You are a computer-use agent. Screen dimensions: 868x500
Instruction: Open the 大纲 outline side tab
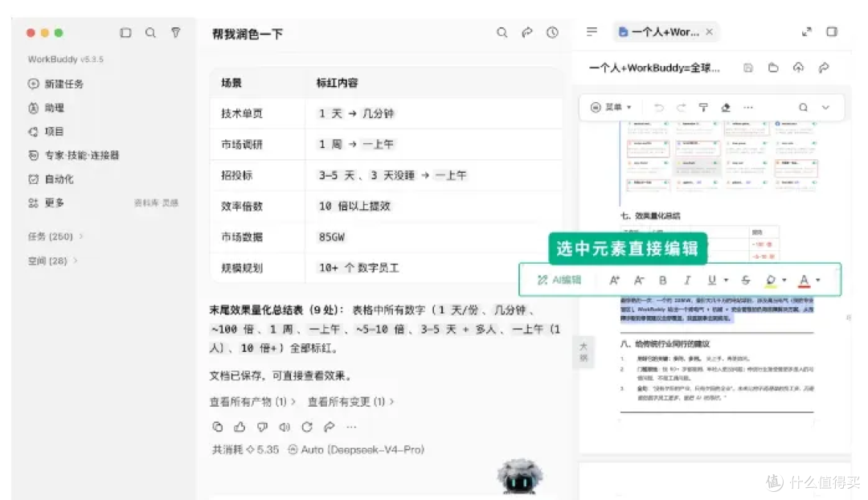point(583,351)
